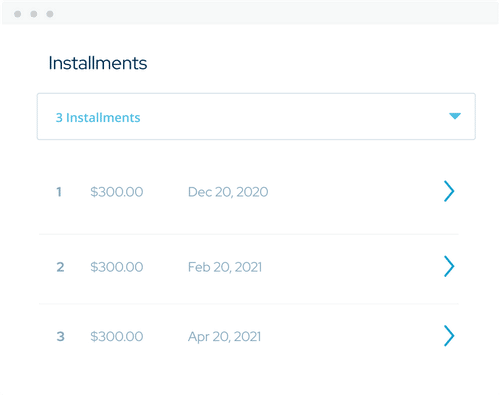Click the Dec 20, 2020 due date
500x395 pixels.
pos(228,192)
